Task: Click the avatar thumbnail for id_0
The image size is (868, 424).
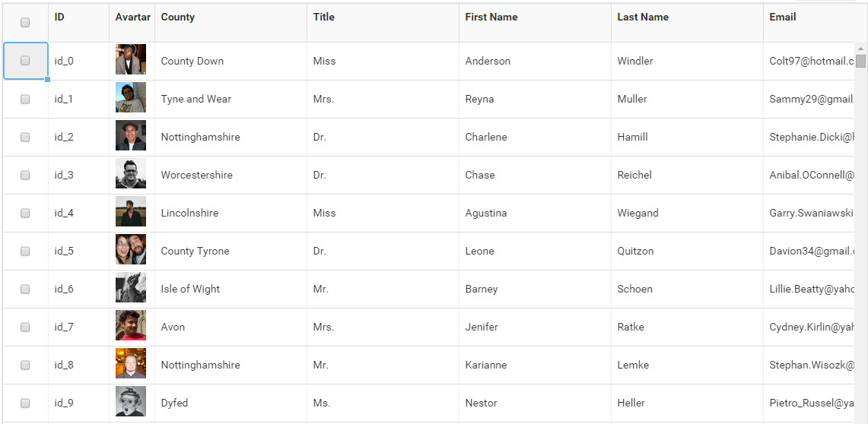Action: (131, 60)
